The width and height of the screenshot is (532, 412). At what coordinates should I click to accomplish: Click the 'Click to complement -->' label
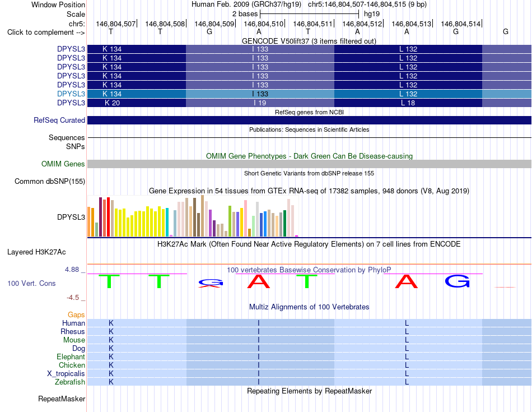pyautogui.click(x=46, y=33)
